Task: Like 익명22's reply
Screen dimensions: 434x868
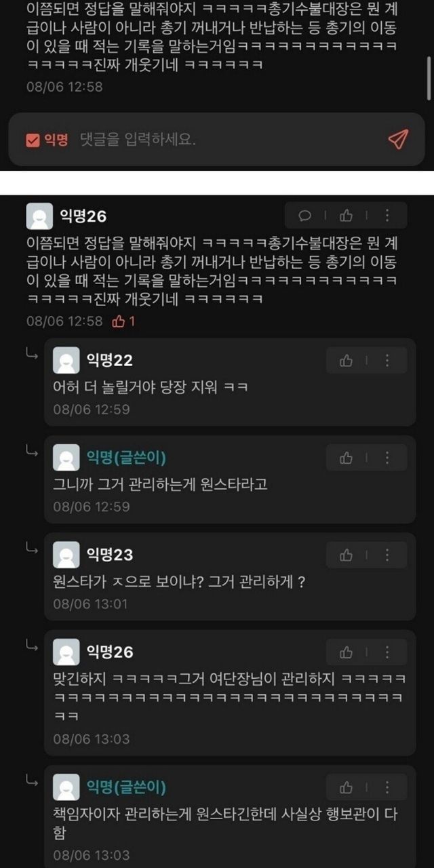Action: click(x=347, y=361)
